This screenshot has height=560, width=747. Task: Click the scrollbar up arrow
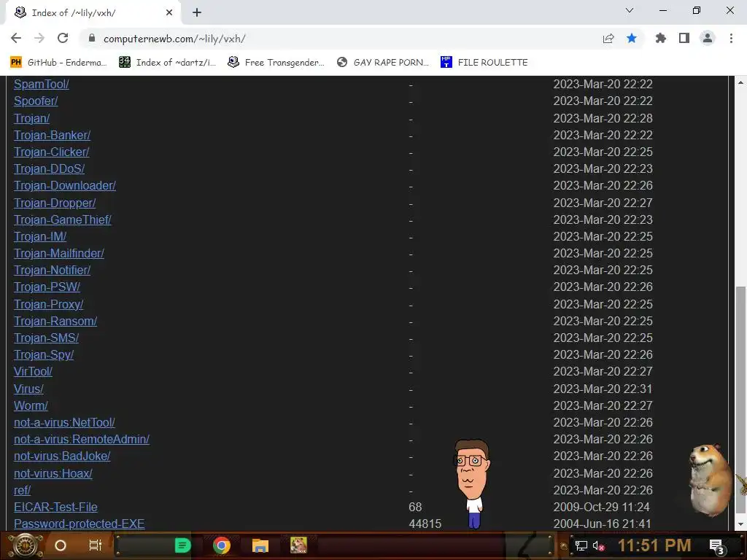[x=740, y=82]
